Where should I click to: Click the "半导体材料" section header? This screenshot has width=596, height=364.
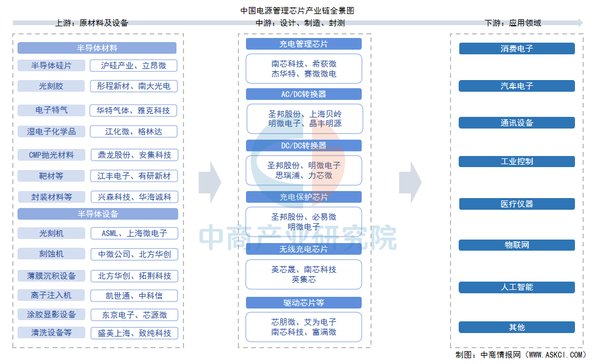click(x=97, y=48)
